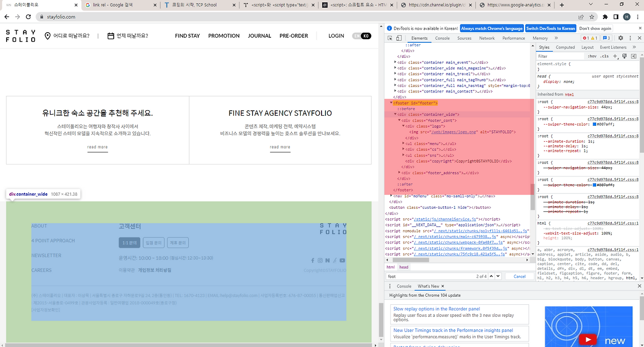The width and height of the screenshot is (644, 347).
Task: Open the drawer three-dot menu beside Console
Action: 390,286
